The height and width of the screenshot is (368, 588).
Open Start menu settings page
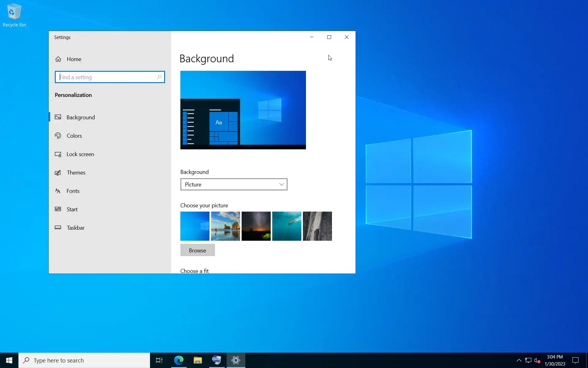[x=72, y=209]
